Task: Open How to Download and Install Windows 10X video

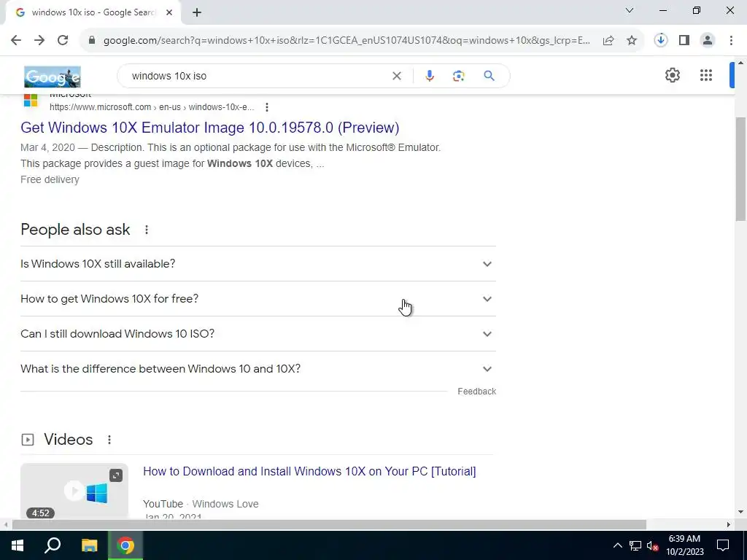Action: click(309, 472)
